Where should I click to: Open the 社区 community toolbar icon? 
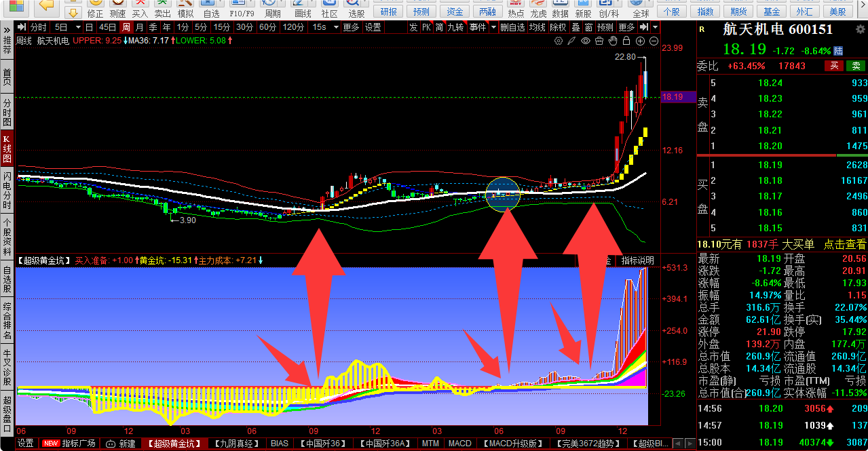pyautogui.click(x=329, y=8)
